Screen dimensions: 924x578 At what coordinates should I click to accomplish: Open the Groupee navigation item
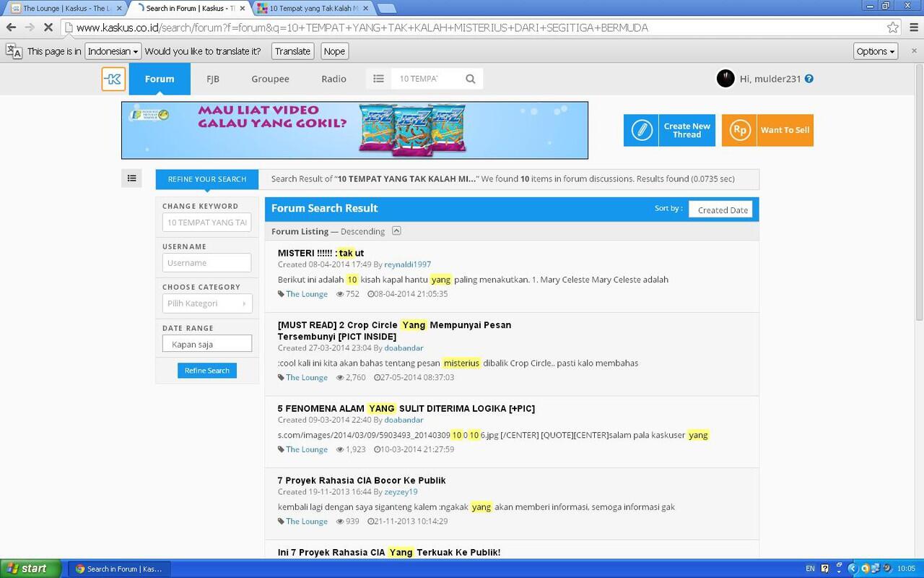270,79
